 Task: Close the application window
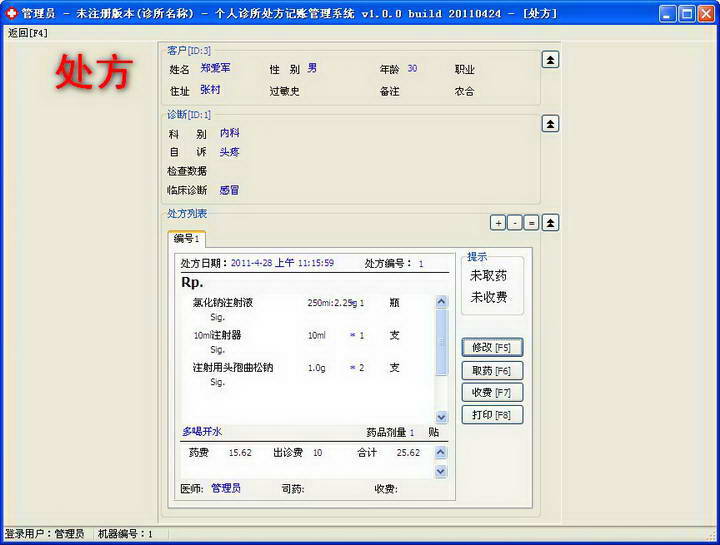[x=706, y=14]
